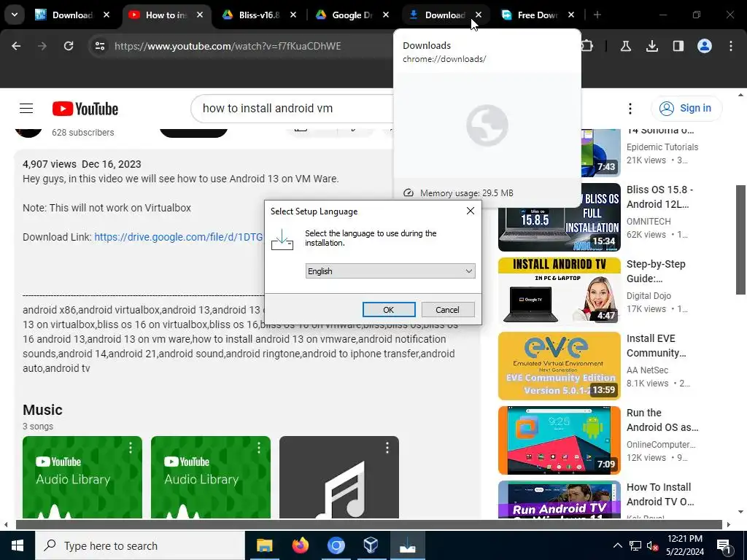Open the first YouTube Audio Library song card
The width and height of the screenshot is (747, 560).
(82, 477)
